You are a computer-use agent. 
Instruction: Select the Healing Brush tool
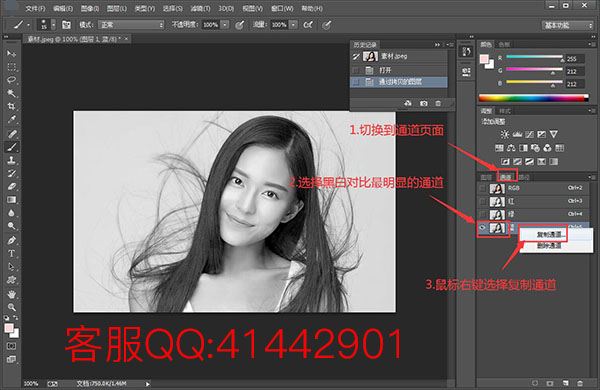tap(11, 134)
